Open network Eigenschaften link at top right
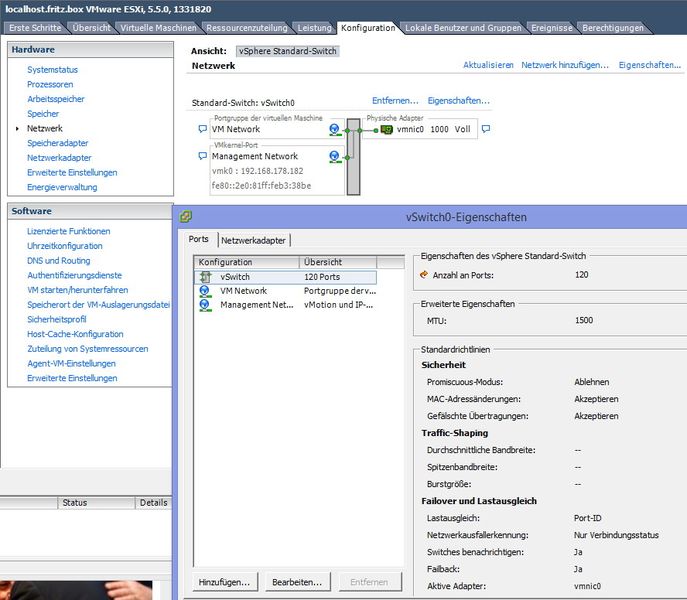The width and height of the screenshot is (687, 600). tap(650, 65)
